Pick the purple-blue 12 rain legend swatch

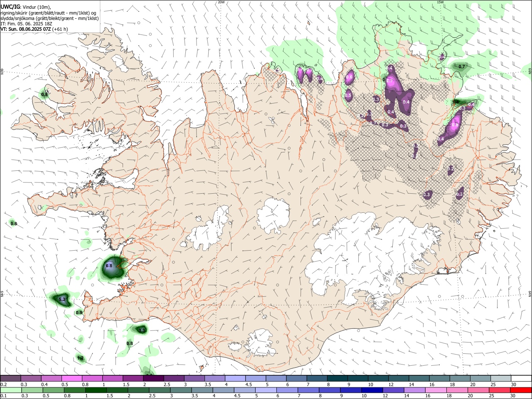tap(393, 390)
